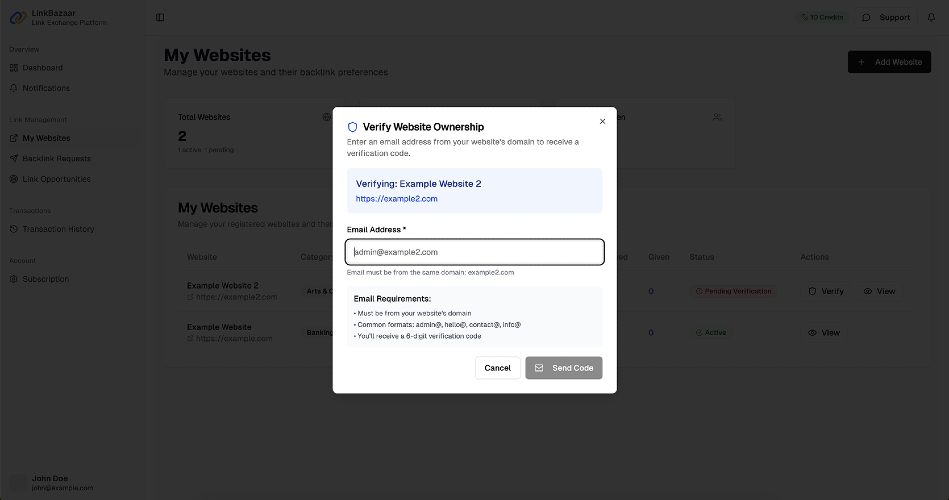949x500 pixels.
Task: Click the Website column header
Action: 202,257
